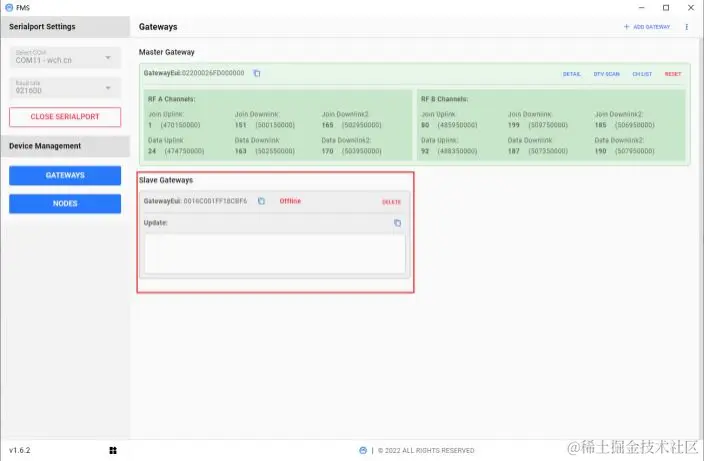704x461 pixels.
Task: Maximize the FMS window
Action: click(x=666, y=8)
